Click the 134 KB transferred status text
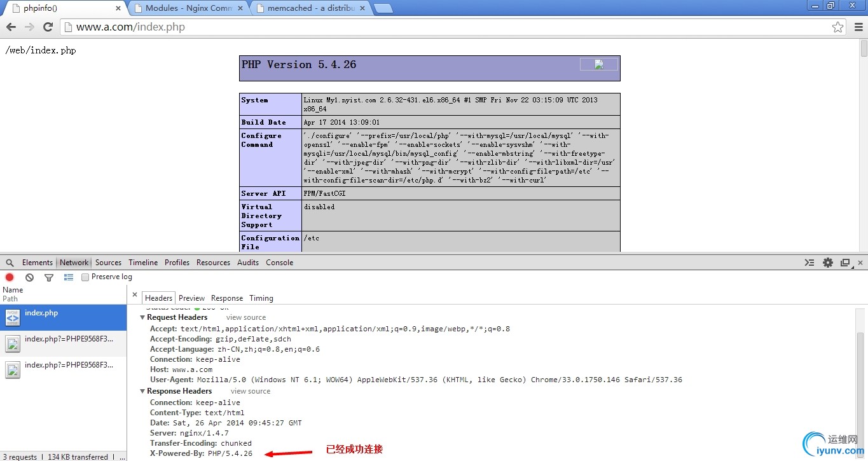This screenshot has width=868, height=461. tap(78, 457)
